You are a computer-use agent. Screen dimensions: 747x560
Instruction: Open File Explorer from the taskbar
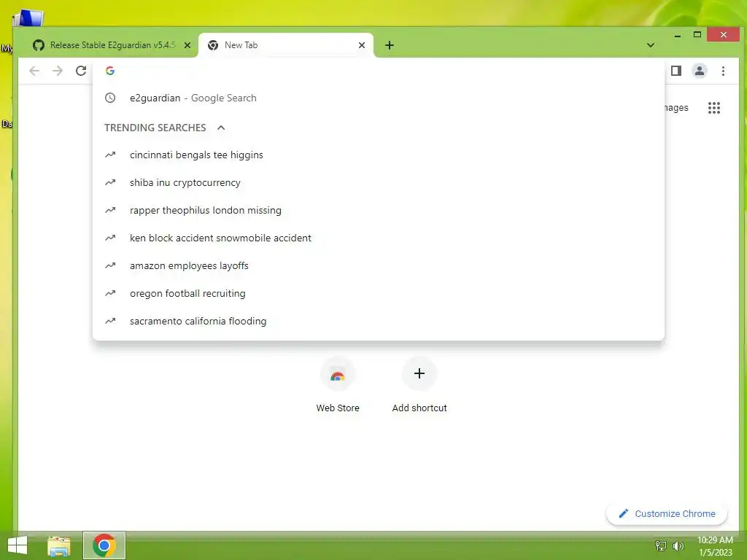59,545
